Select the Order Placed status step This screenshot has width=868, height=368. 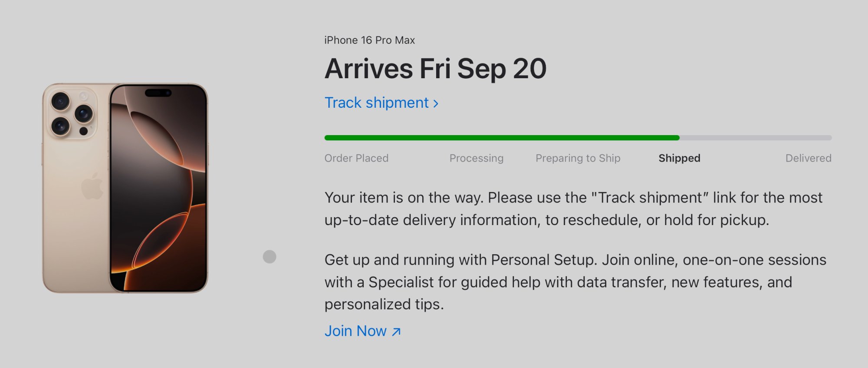pos(356,158)
